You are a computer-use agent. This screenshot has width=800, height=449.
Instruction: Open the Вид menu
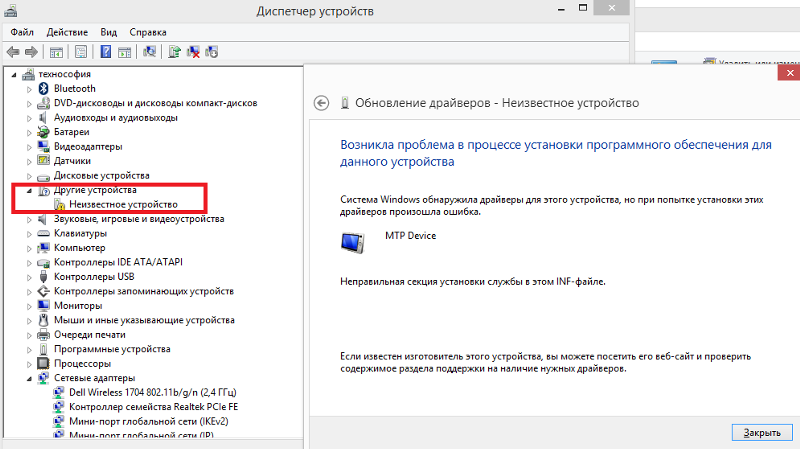[x=108, y=32]
